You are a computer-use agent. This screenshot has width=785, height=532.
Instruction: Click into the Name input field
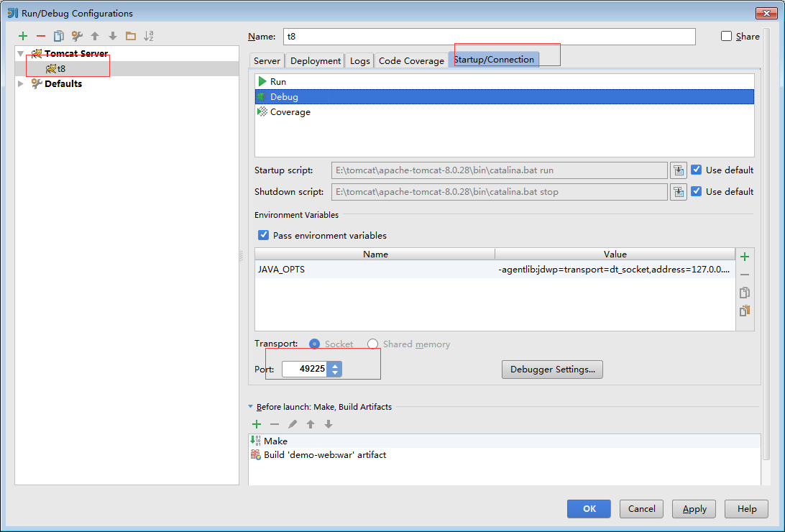pos(489,37)
